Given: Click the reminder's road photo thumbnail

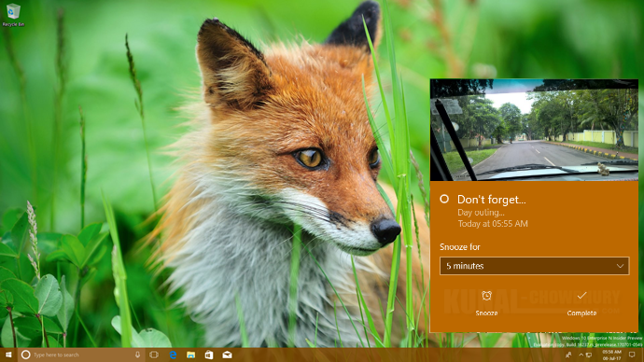Looking at the screenshot, I should pos(534,130).
